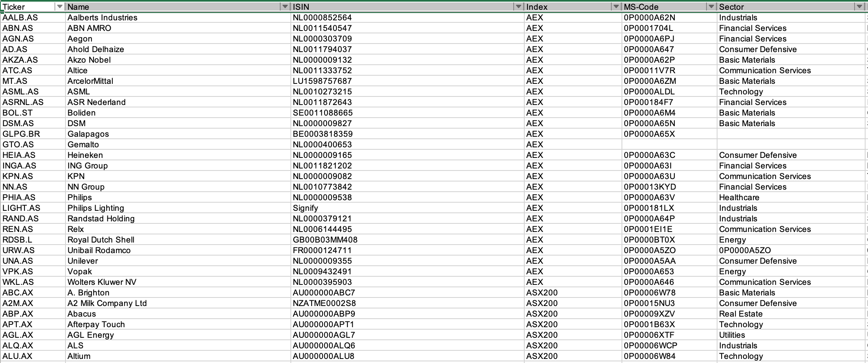Open the ISIN column filter dropdown
This screenshot has height=363, width=868.
519,7
